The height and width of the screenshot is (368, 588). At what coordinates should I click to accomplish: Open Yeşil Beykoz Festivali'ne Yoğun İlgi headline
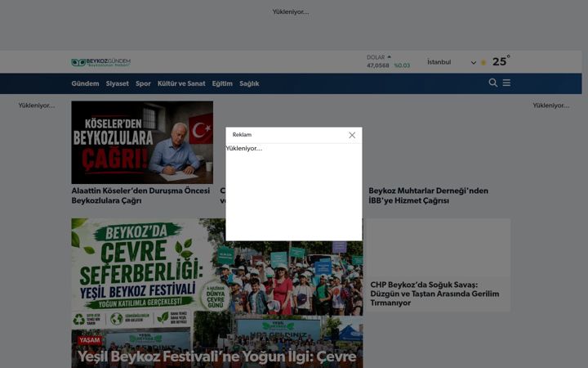[x=216, y=357]
